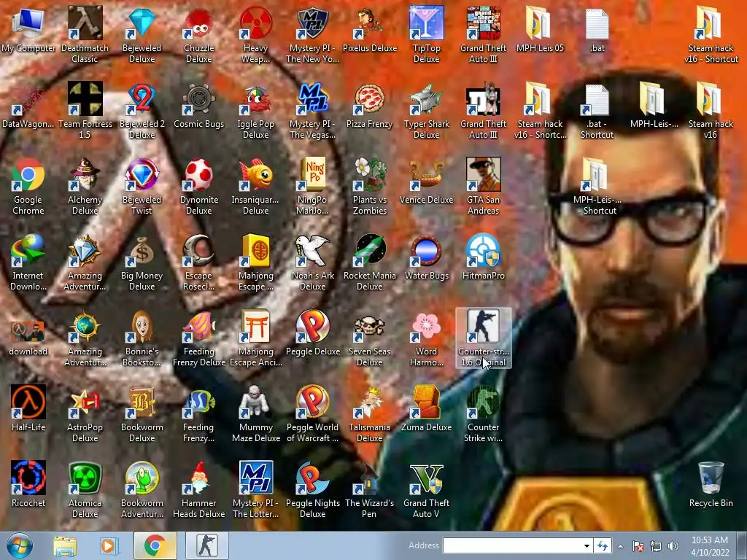This screenshot has width=747, height=560.
Task: Show hidden system tray icons
Action: tap(620, 546)
